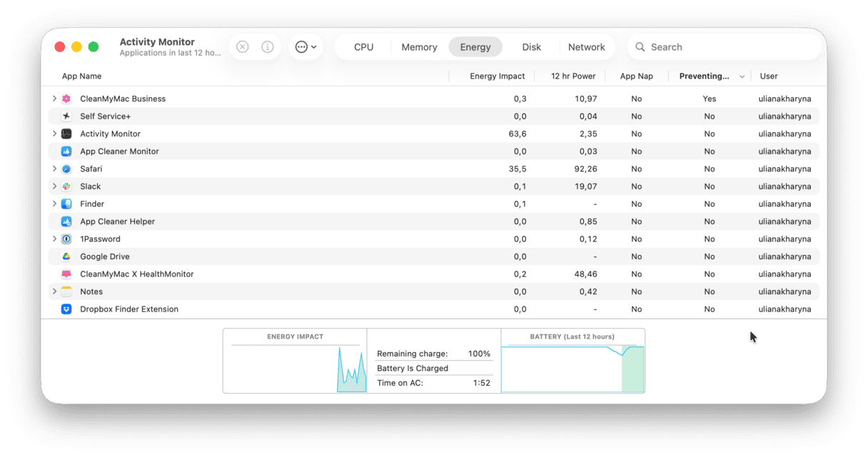The image size is (868, 458).
Task: Click the Google Drive icon
Action: [66, 257]
